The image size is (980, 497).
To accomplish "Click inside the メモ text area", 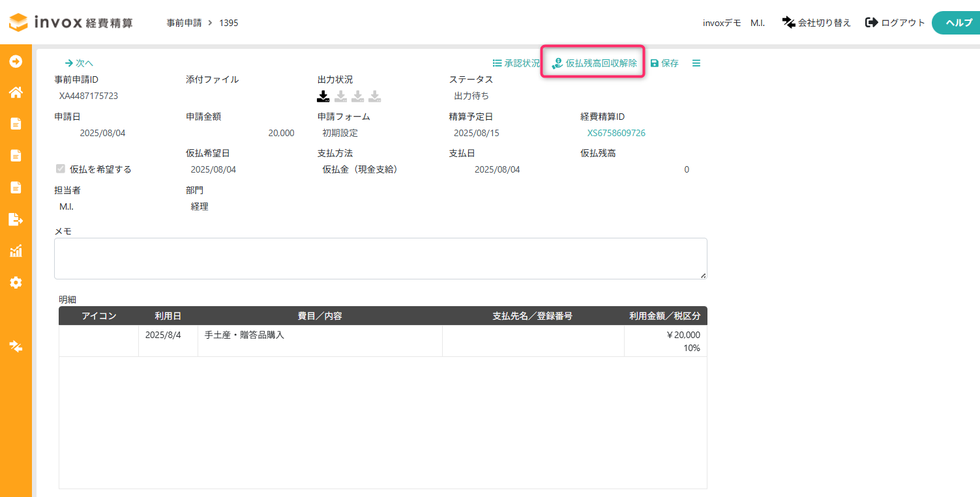I will [x=381, y=259].
